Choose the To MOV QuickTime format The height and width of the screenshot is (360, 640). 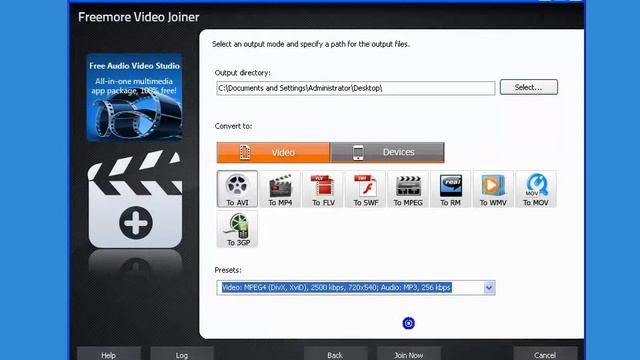[536, 189]
